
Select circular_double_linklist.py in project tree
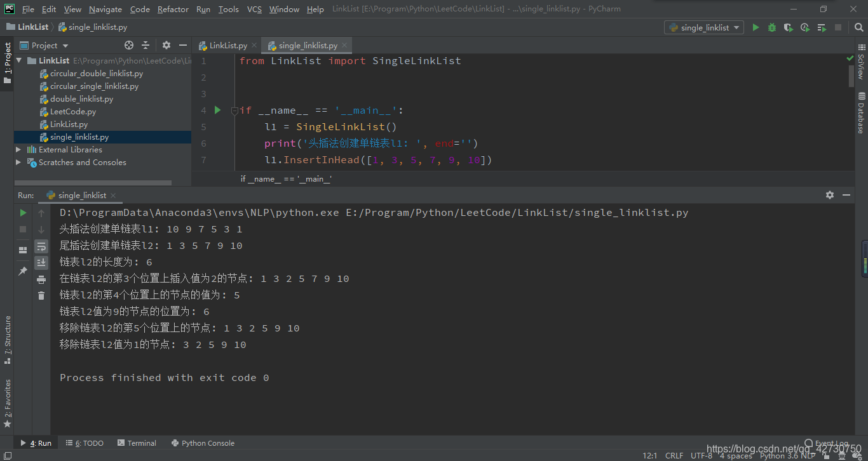coord(97,73)
